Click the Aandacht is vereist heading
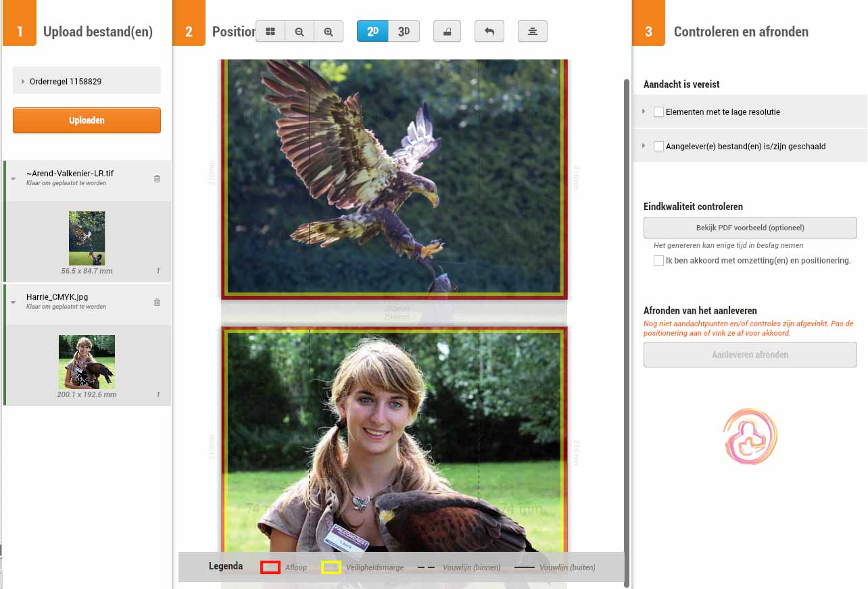The height and width of the screenshot is (589, 868). coord(681,84)
